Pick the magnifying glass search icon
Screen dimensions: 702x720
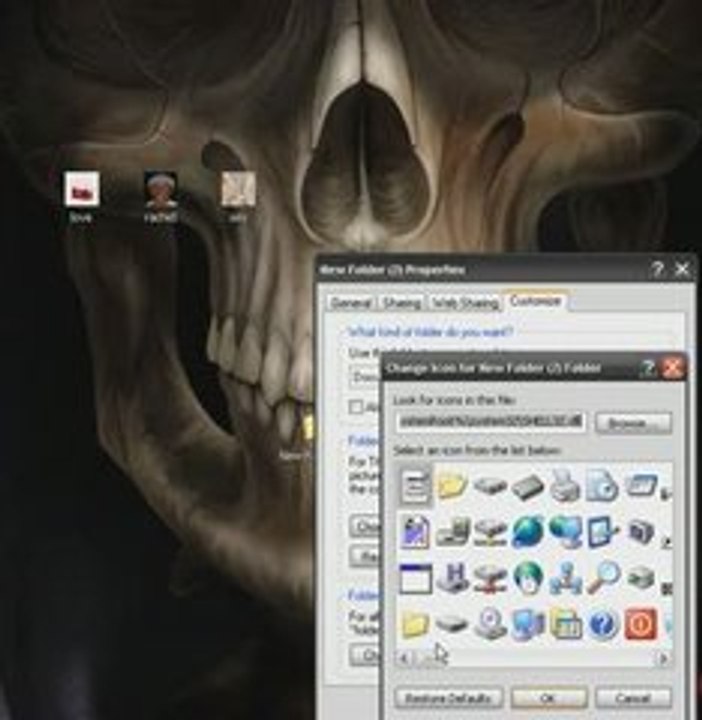click(603, 577)
